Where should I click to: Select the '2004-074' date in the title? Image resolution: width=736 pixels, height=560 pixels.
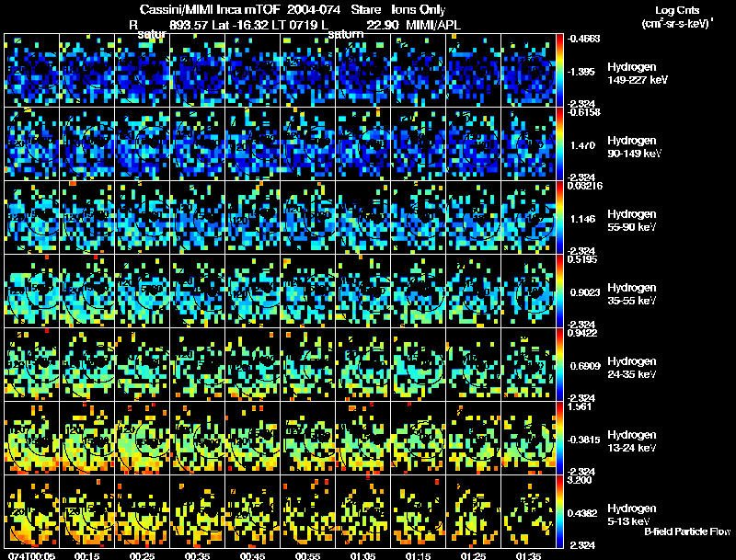[314, 10]
